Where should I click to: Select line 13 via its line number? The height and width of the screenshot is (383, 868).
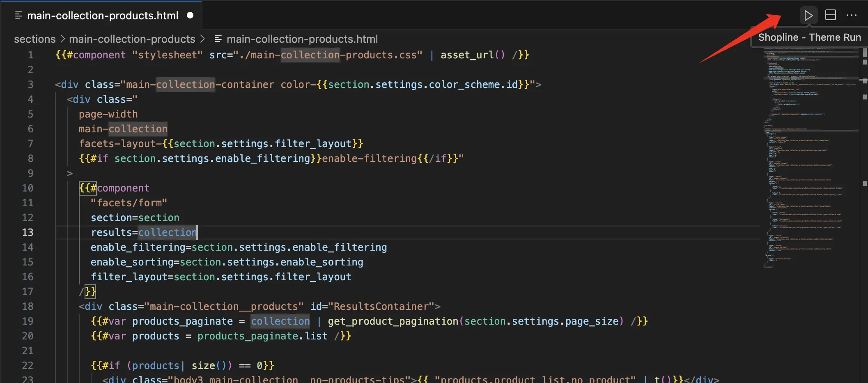coord(28,233)
